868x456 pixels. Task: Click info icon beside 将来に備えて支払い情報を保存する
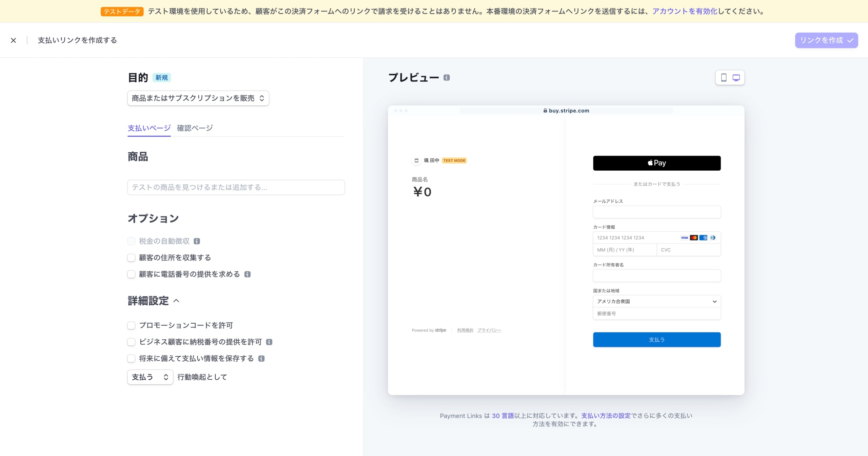261,358
